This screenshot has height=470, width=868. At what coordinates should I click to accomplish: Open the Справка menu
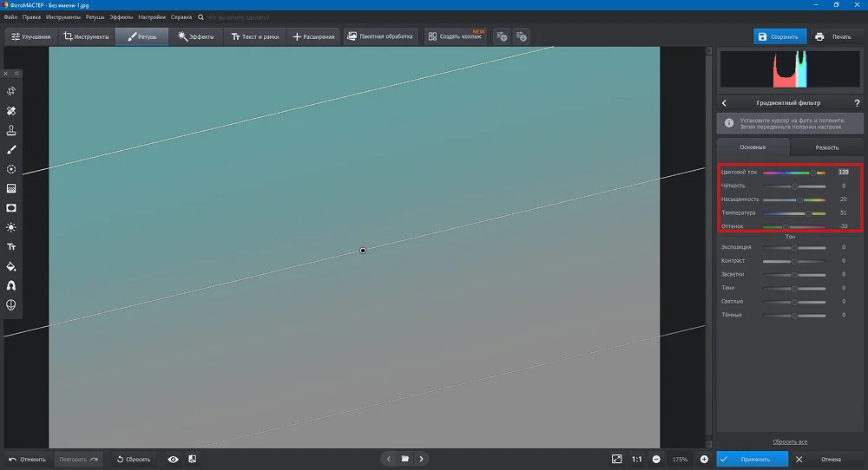point(181,17)
